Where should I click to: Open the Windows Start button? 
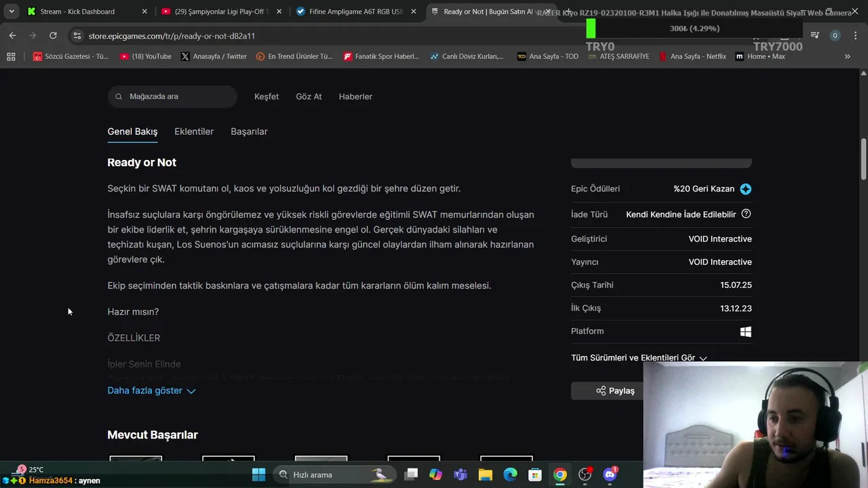[259, 474]
